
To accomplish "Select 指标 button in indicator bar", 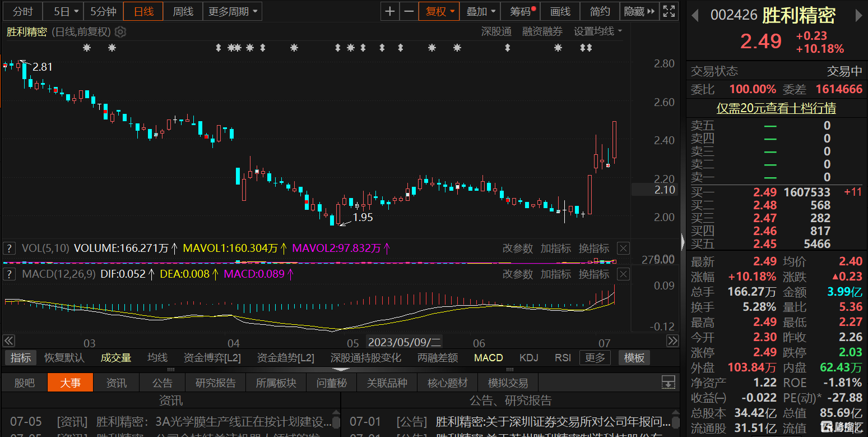I will (21, 357).
